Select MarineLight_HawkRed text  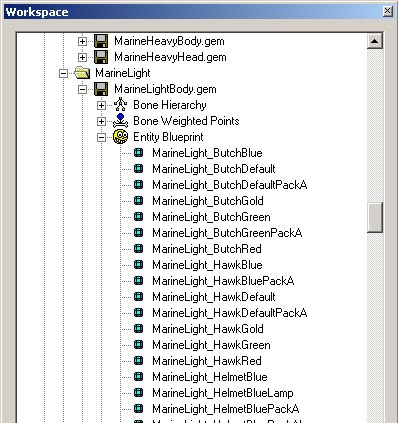coord(207,361)
